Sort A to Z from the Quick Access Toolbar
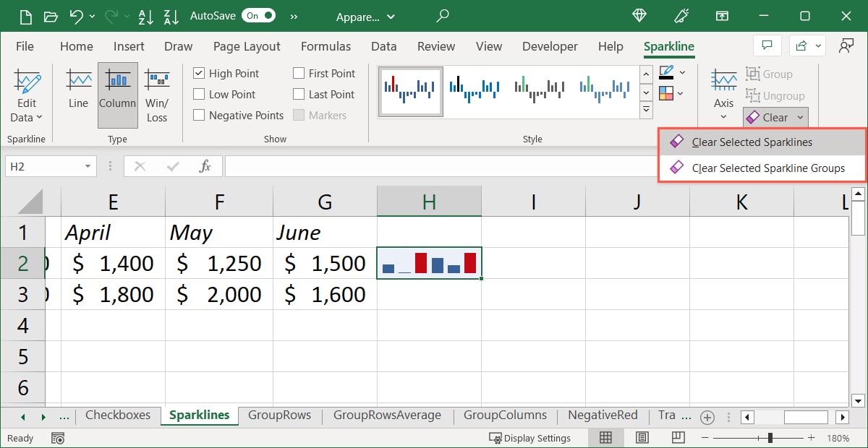 (146, 15)
